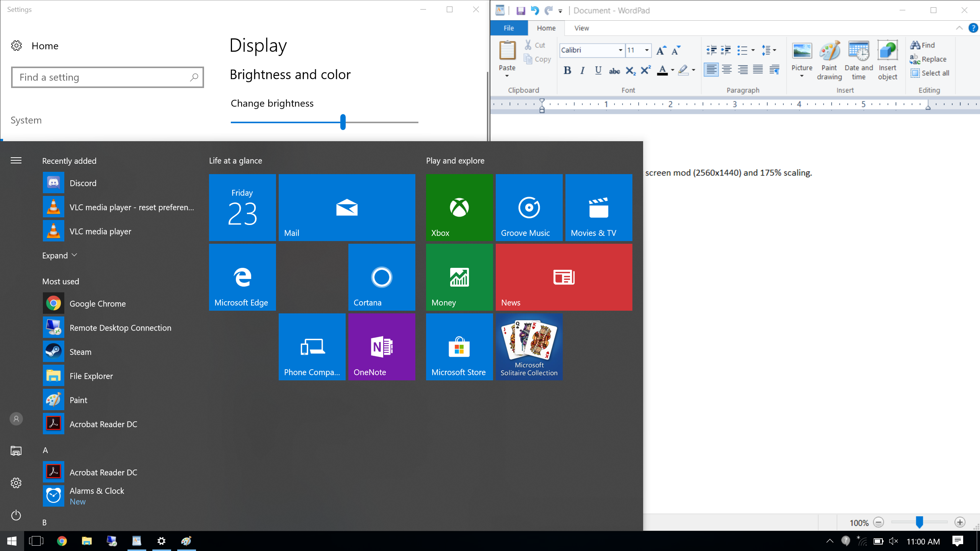
Task: Open the File menu in WordPad
Action: pos(509,28)
